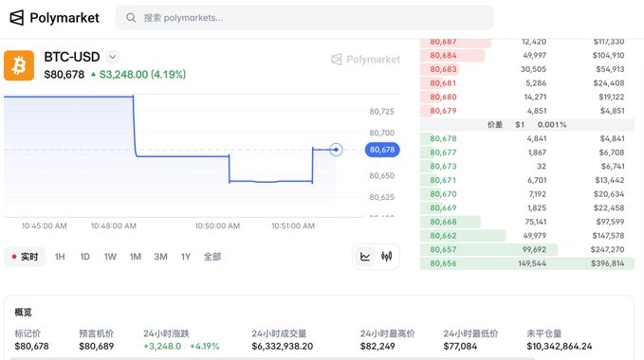Click bid price 80,668

pyautogui.click(x=443, y=222)
